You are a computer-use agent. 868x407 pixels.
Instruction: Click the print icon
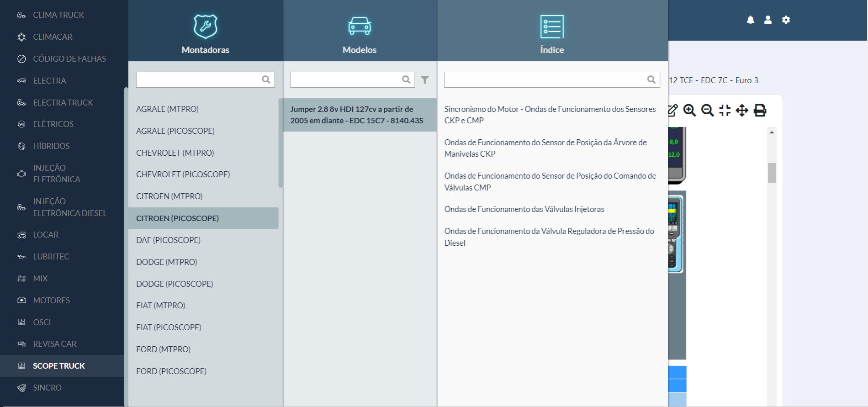760,111
